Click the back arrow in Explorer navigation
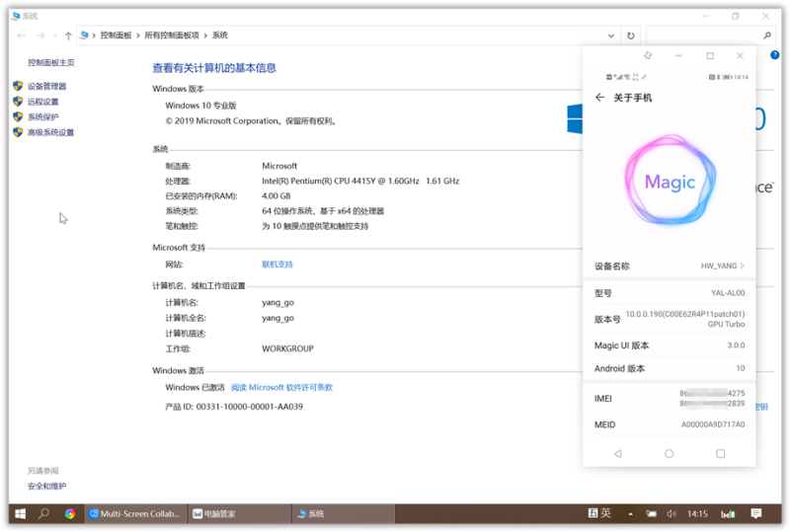790x532 pixels. pyautogui.click(x=21, y=36)
